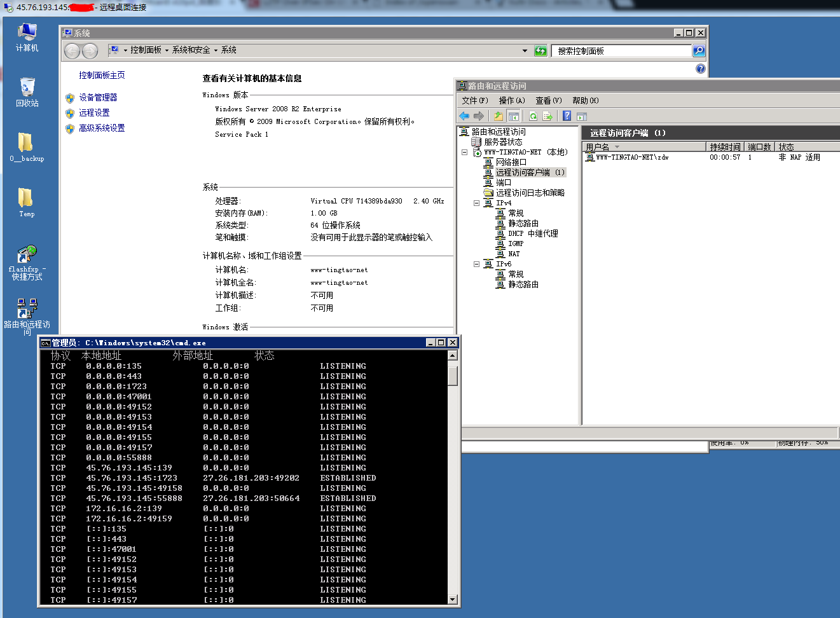This screenshot has height=618, width=840.
Task: Open 远程设置 link
Action: (x=94, y=113)
